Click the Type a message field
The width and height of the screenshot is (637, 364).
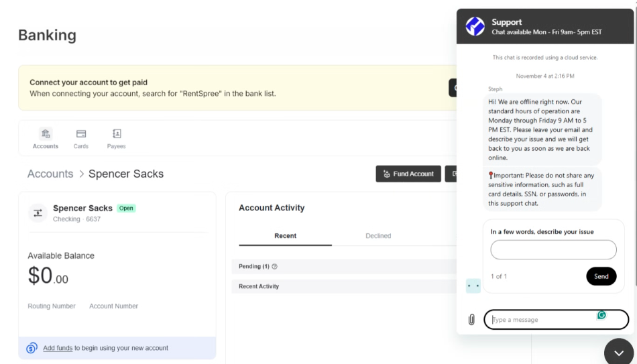[543, 320]
